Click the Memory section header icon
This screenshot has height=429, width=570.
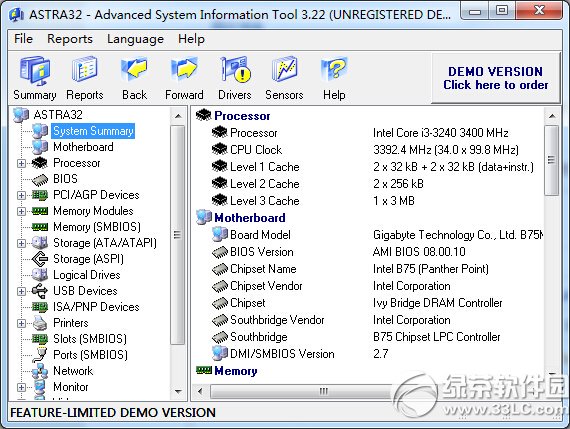[x=204, y=370]
